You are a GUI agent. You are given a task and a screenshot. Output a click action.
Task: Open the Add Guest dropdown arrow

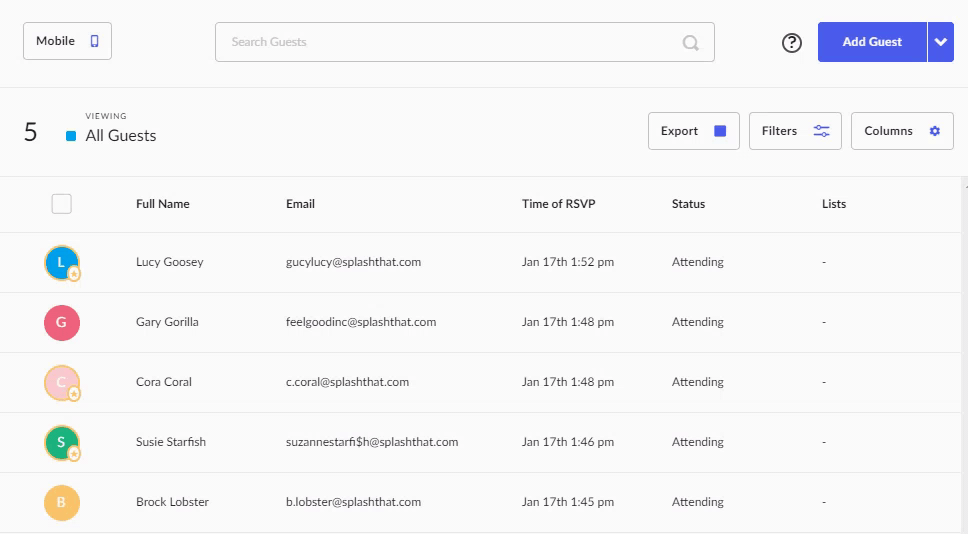coord(941,42)
